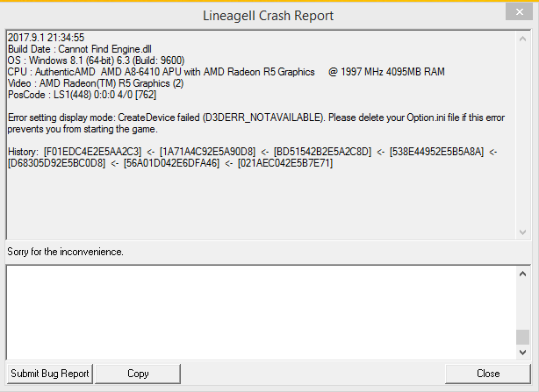
Task: Click the 'PosCode : LS1(448)' line
Action: pos(82,95)
